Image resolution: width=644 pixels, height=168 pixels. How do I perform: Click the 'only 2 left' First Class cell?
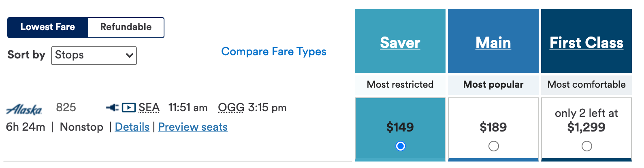[586, 121]
